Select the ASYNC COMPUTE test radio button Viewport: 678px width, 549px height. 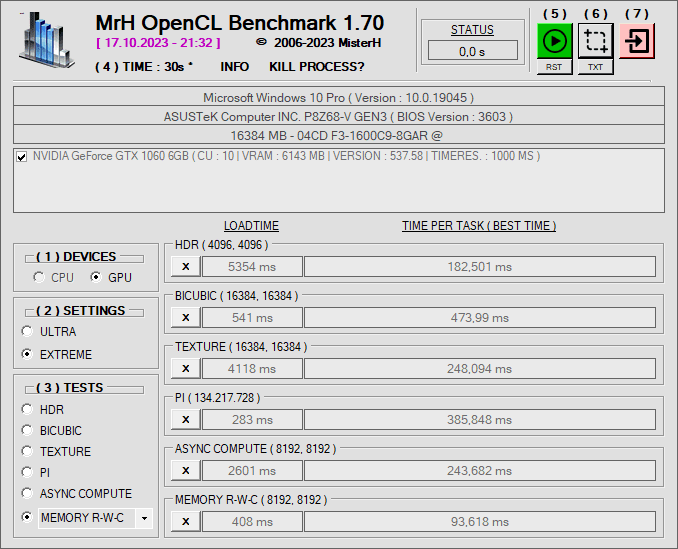coord(27,493)
